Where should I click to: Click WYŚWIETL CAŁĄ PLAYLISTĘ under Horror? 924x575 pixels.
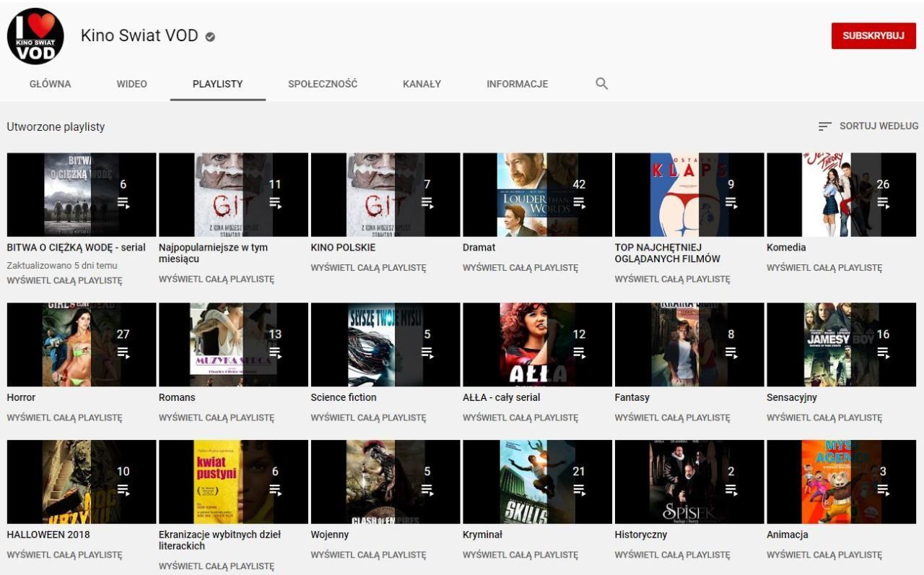pyautogui.click(x=64, y=418)
